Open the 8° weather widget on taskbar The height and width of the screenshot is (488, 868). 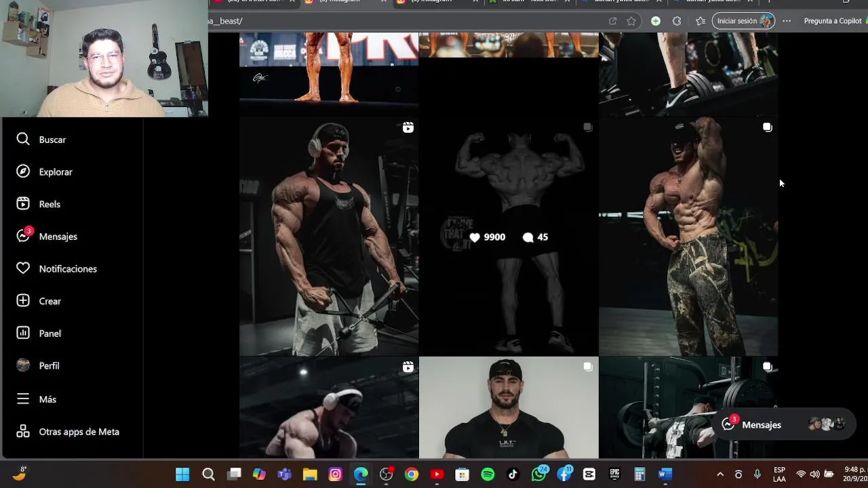[20, 474]
